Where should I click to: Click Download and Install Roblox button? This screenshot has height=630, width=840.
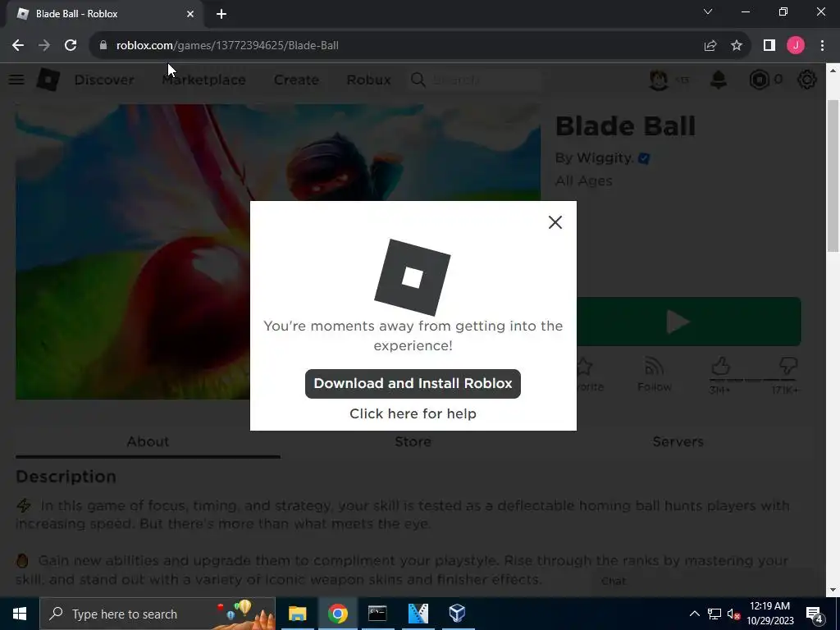413,384
